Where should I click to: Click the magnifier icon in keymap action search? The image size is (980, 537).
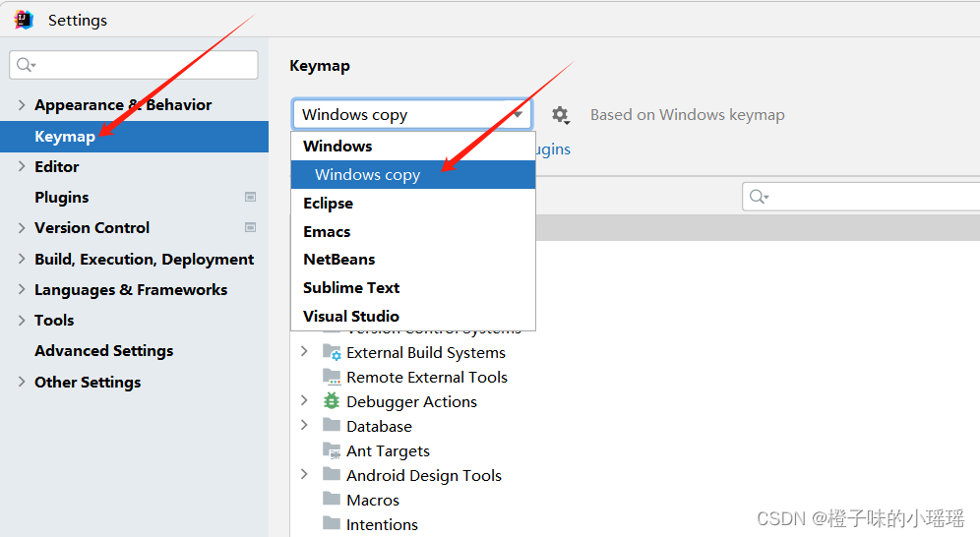(x=759, y=197)
